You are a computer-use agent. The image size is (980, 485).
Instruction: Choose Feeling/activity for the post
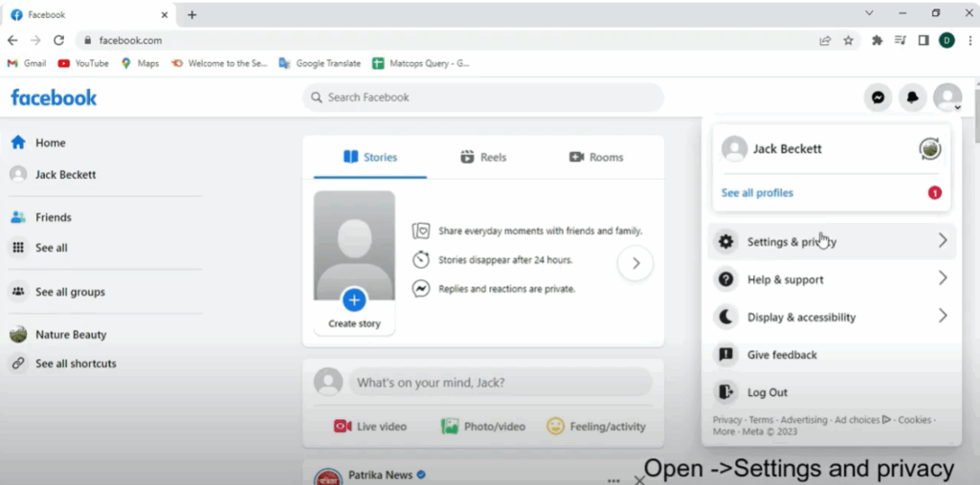coord(595,427)
